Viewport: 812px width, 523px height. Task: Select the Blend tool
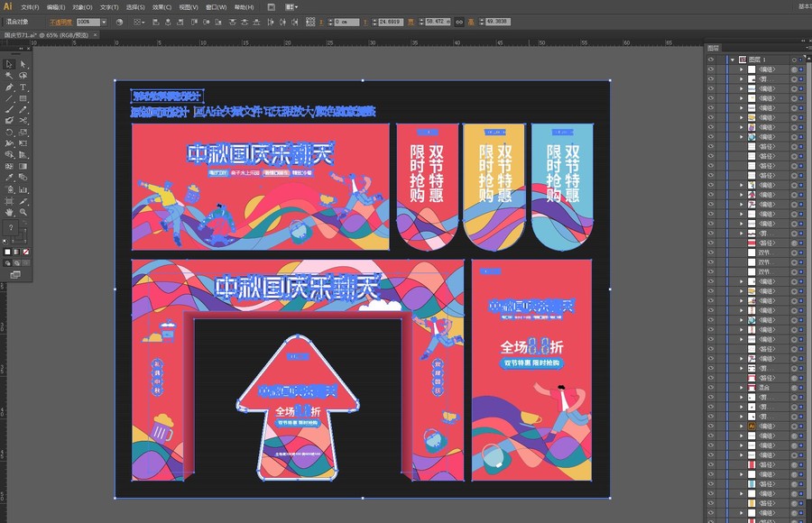[23, 178]
